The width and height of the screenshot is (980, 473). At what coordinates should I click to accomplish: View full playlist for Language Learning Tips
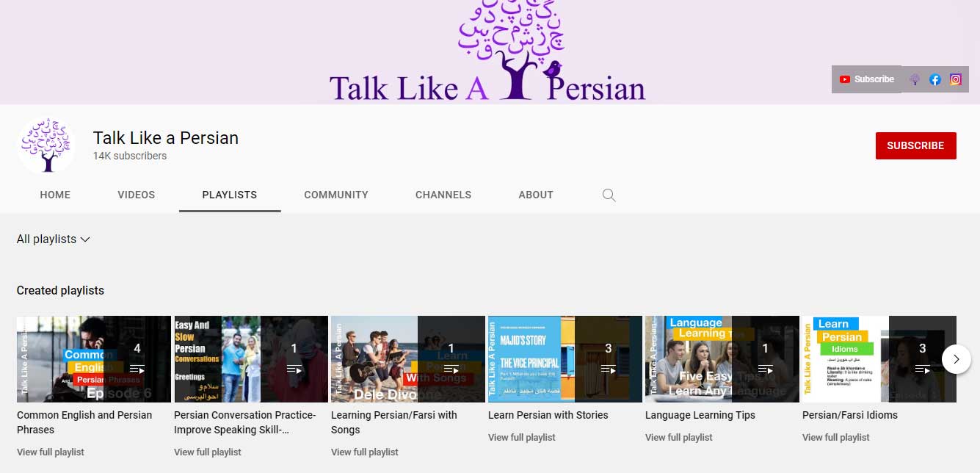pyautogui.click(x=679, y=437)
